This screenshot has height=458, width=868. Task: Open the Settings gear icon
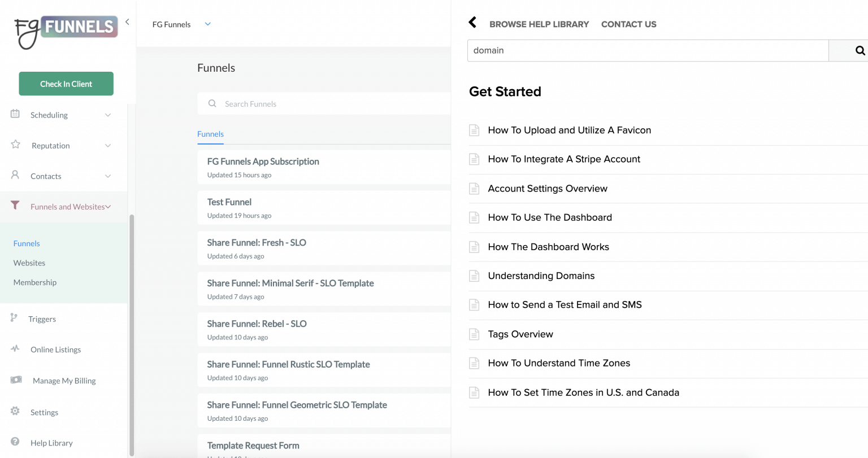click(x=14, y=412)
